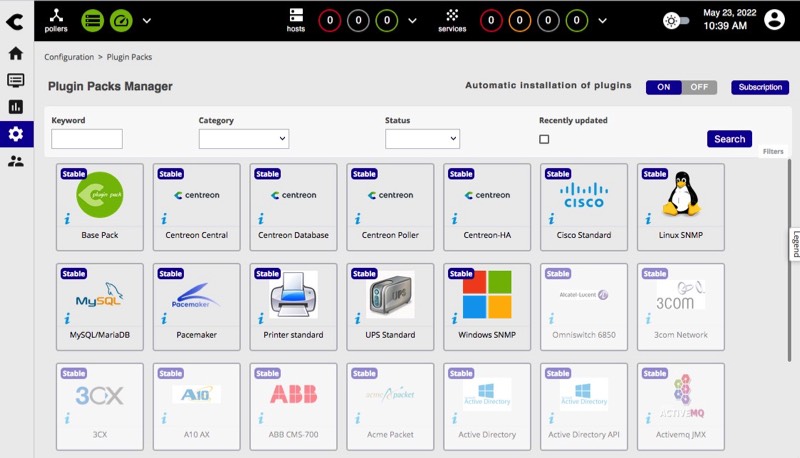Click the Subscription button

[760, 87]
